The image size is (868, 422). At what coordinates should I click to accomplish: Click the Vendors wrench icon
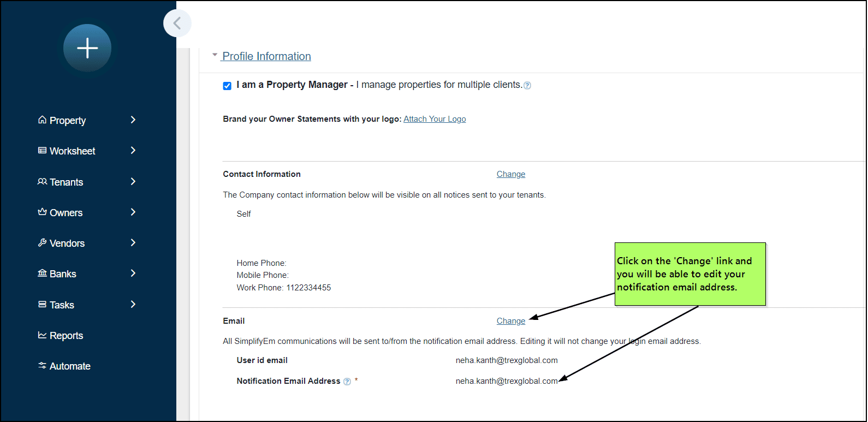click(x=42, y=243)
